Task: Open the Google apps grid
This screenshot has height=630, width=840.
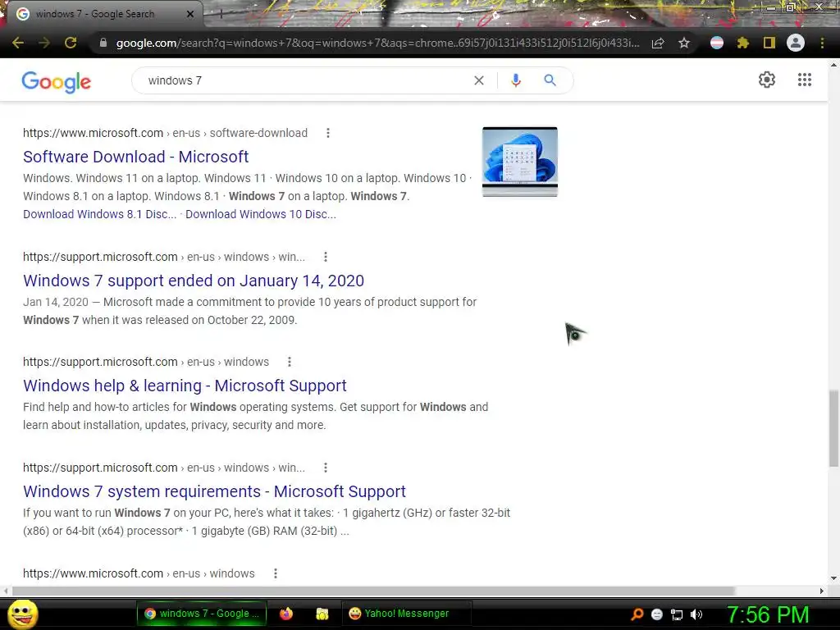Action: (805, 80)
